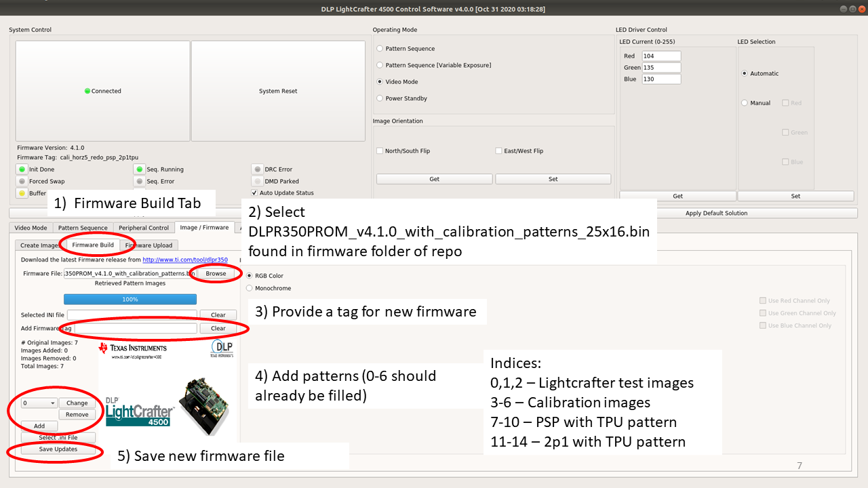The image size is (868, 488).
Task: Click the Firmware Tag text cali_horz5_redo_psp_2p1tpu
Action: 100,157
